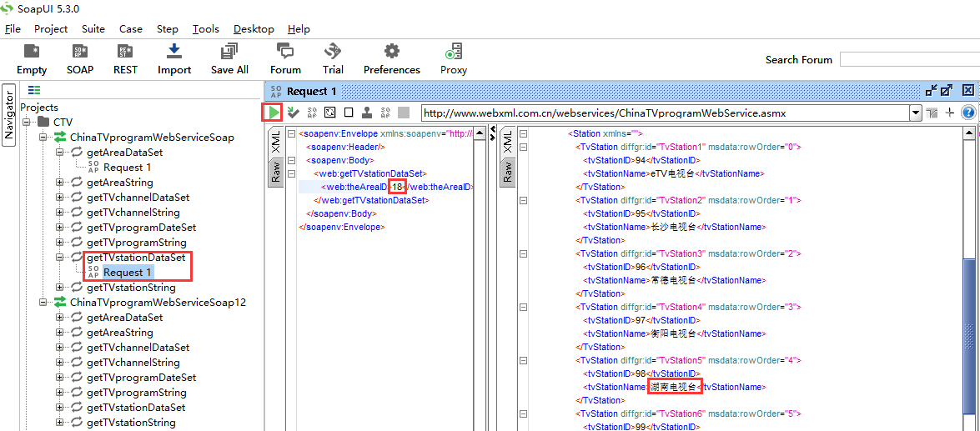Open the endpoint URL dropdown arrow
Viewport: 980px width, 431px height.
click(915, 113)
